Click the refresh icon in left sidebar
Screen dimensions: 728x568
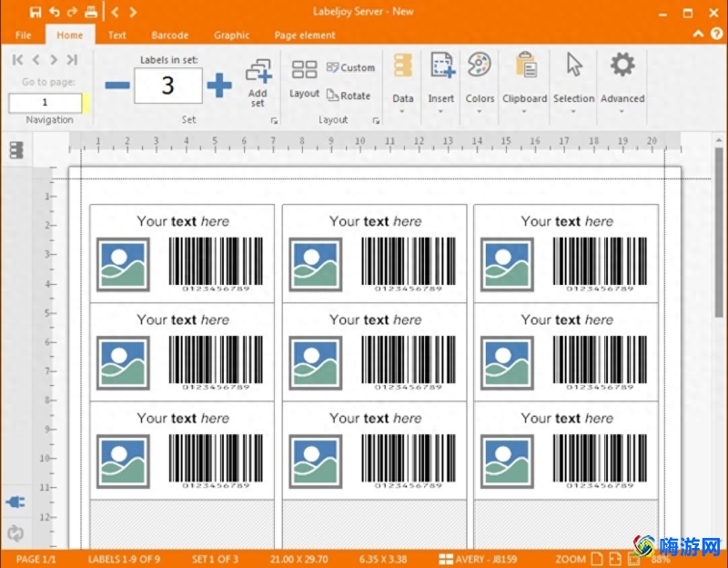pyautogui.click(x=15, y=533)
